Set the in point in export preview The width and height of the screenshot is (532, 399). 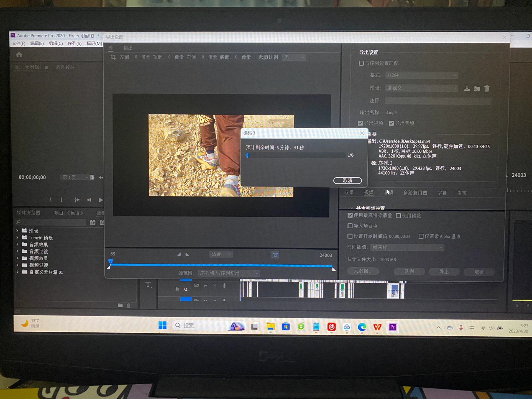[179, 254]
